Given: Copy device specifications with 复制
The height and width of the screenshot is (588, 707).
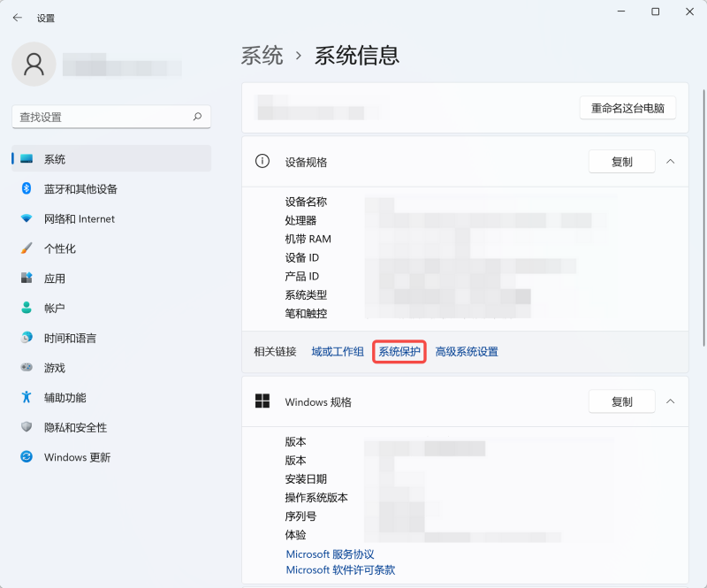Looking at the screenshot, I should (622, 161).
